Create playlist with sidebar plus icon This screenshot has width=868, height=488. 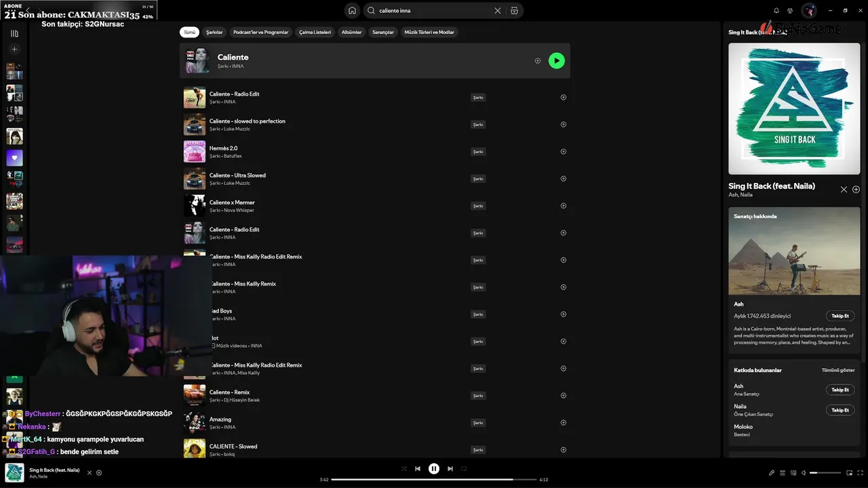(x=14, y=49)
